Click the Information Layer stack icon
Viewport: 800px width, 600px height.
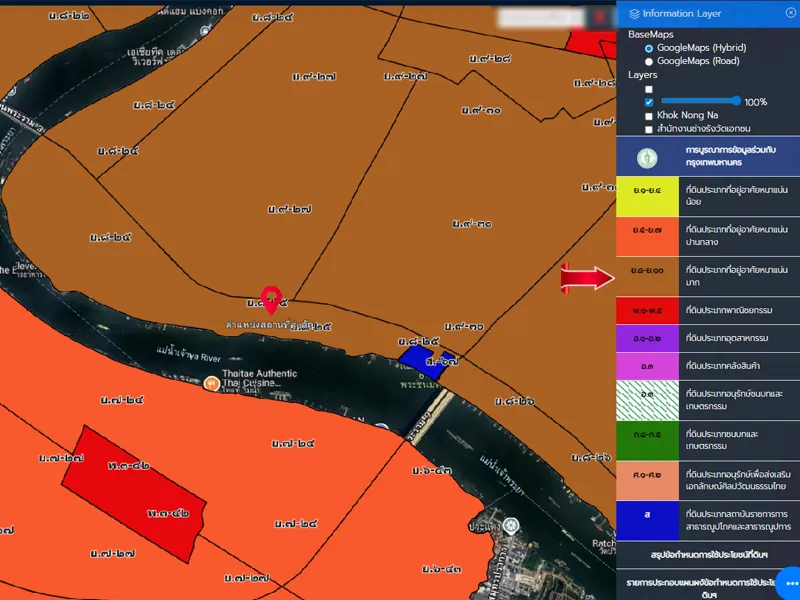(x=634, y=14)
